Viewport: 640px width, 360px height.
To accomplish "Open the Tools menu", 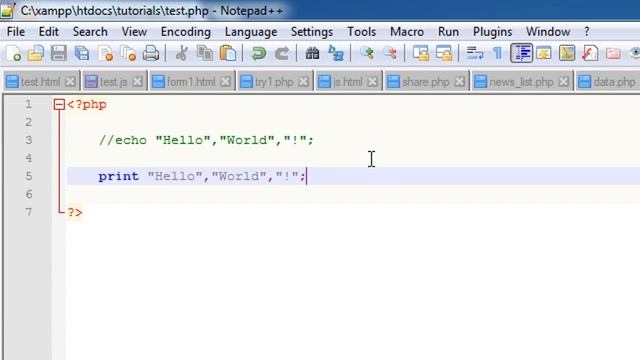I will [362, 32].
